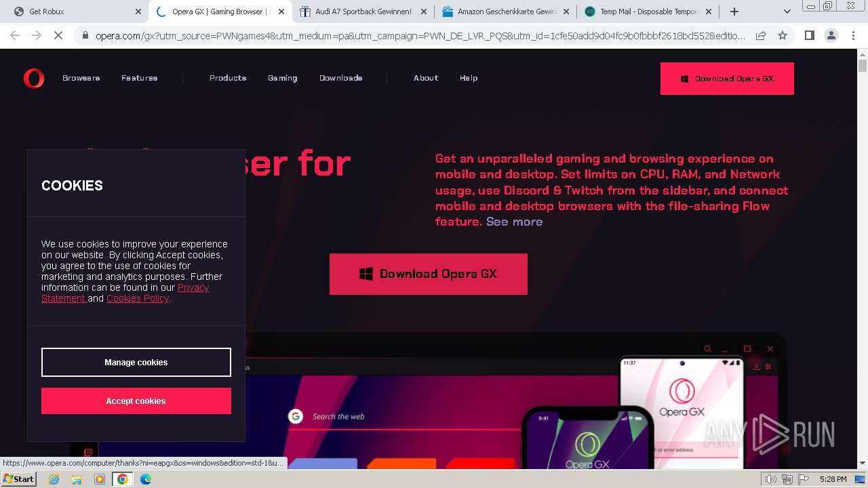Viewport: 868px width, 488px height.
Task: Click the site lock icon in address bar
Action: pos(85,35)
